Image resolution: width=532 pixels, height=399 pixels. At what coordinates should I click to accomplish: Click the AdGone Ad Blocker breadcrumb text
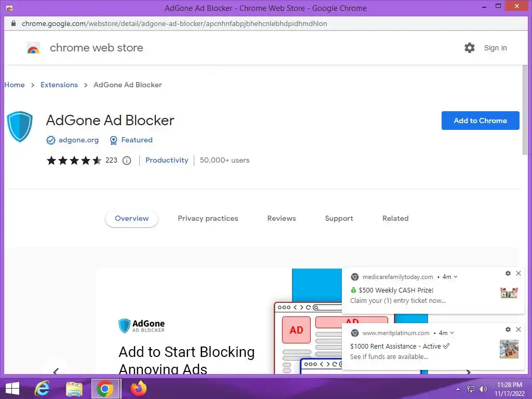click(128, 85)
